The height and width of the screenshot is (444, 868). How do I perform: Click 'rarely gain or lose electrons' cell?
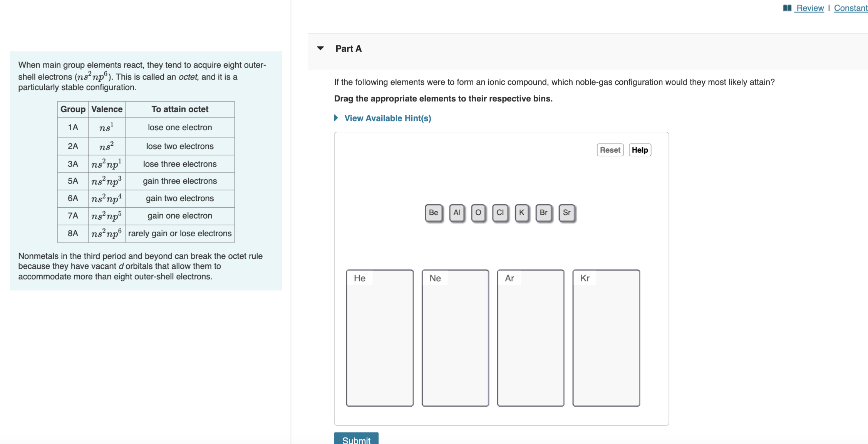pos(180,234)
